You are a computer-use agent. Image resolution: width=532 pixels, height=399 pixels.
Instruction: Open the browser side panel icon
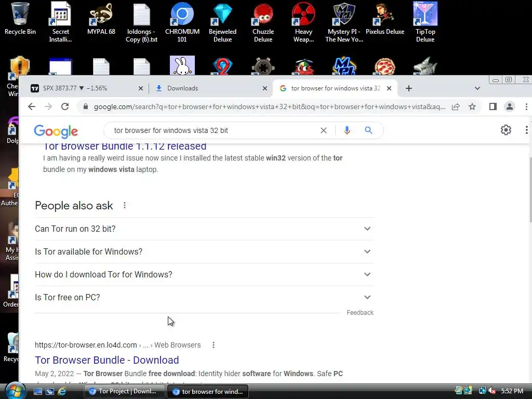493,107
